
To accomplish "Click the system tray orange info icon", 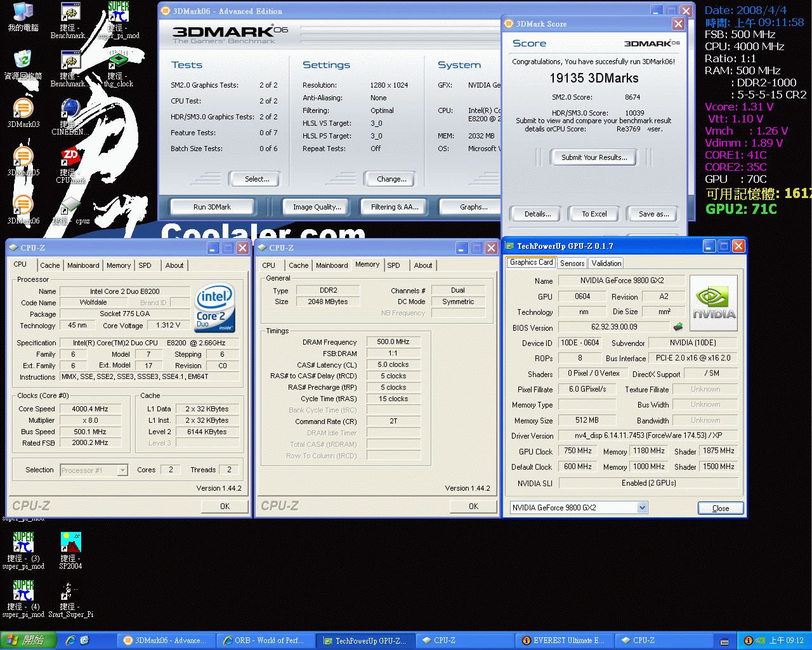I will (x=748, y=640).
